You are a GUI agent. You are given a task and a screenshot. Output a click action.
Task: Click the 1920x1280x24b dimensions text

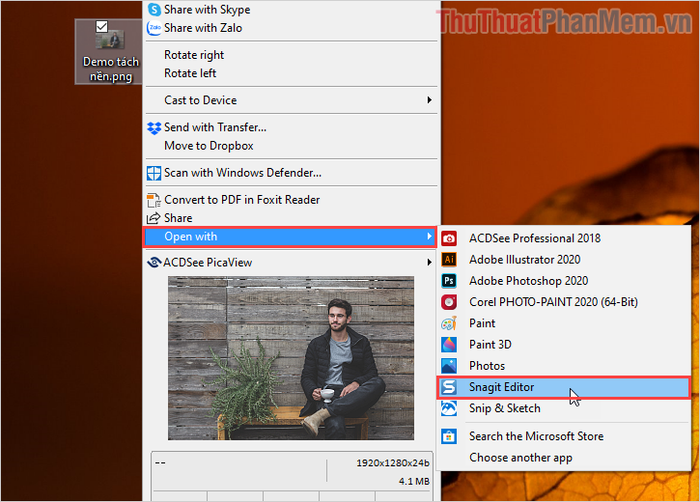click(393, 463)
